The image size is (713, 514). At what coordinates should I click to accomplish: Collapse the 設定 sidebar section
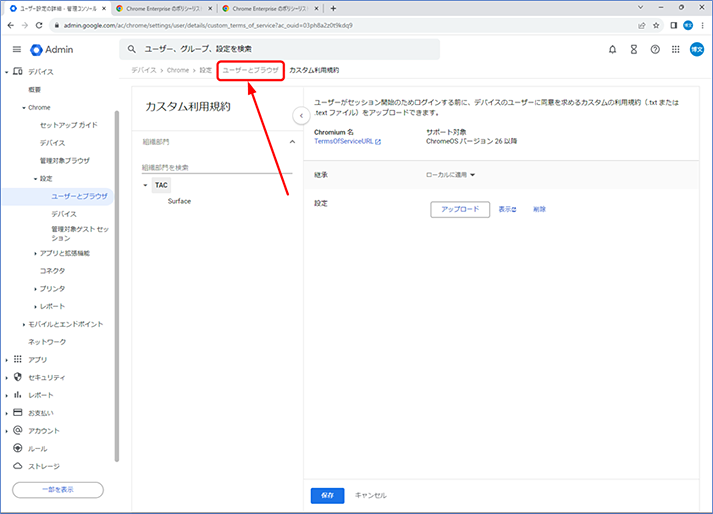point(35,179)
